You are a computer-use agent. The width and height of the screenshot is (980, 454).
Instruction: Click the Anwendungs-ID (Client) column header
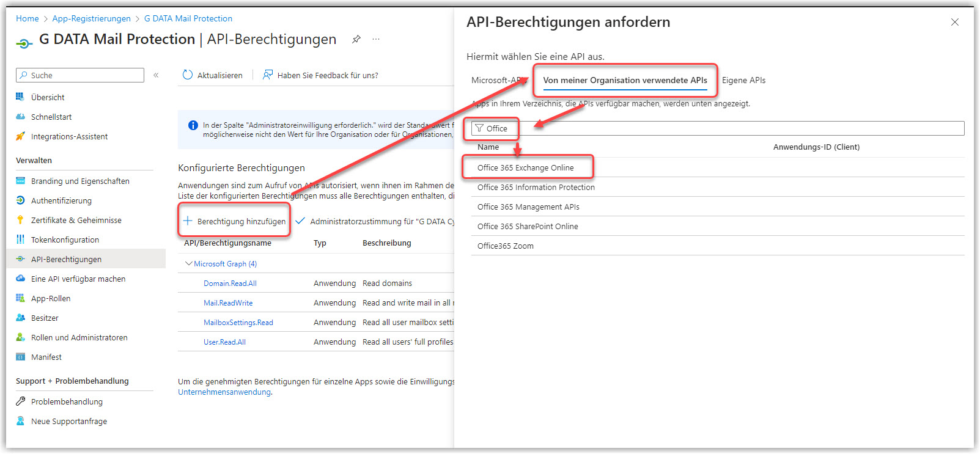click(816, 147)
